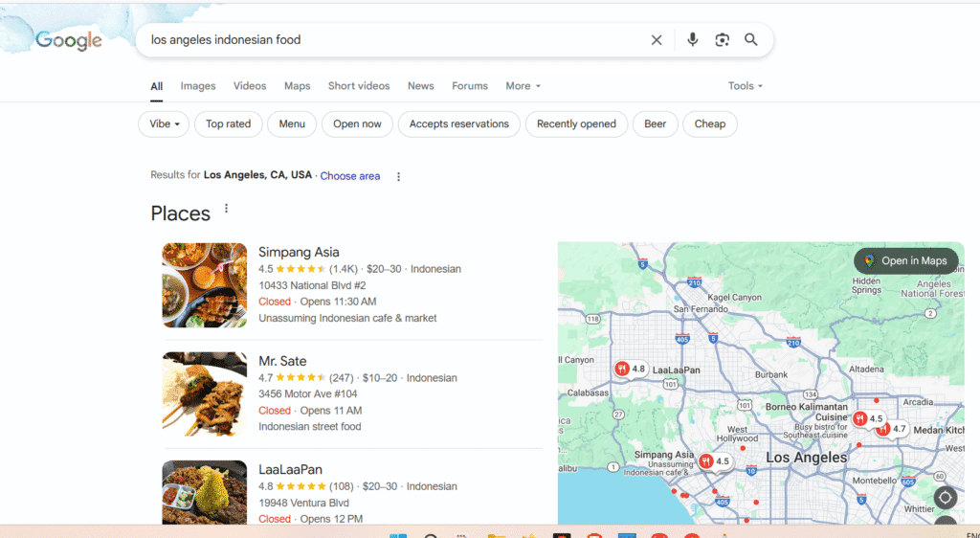Click 'Closed · Opens 11:30 AM' hours text
Screen dimensions: 980x538
(x=318, y=302)
